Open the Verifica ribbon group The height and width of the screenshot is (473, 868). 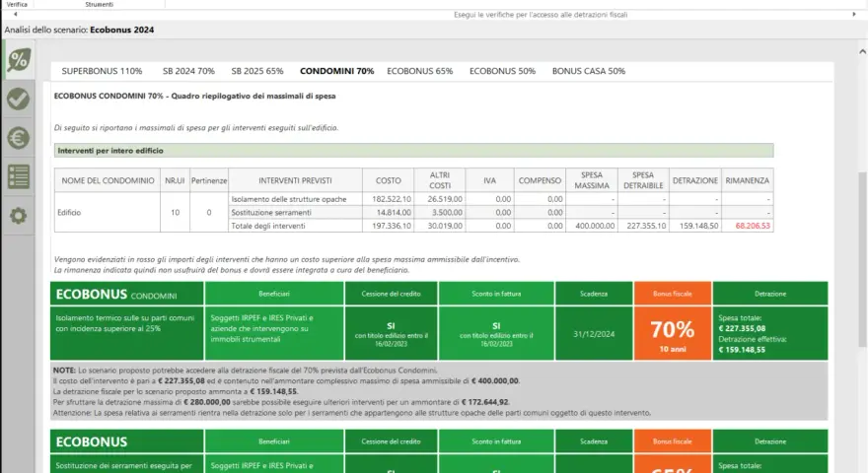click(17, 4)
